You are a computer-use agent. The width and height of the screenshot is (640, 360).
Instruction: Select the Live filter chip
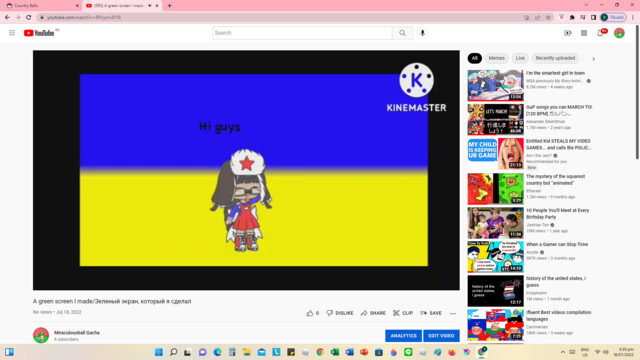pos(520,58)
